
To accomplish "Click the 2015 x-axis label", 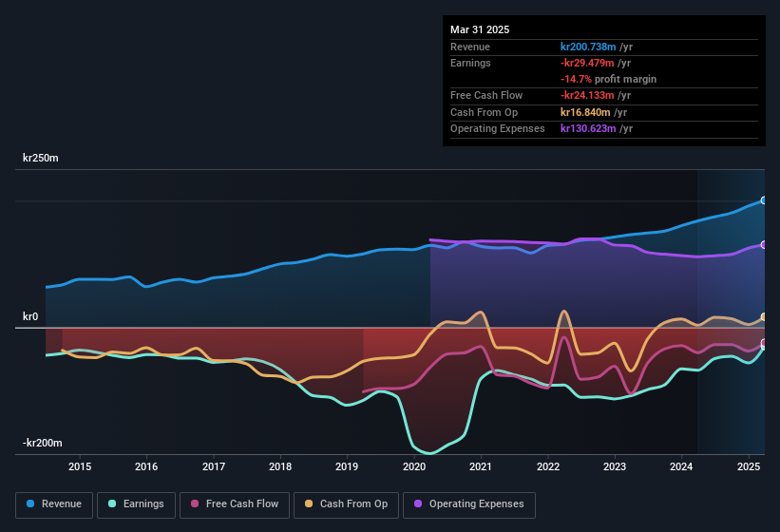I will (80, 466).
